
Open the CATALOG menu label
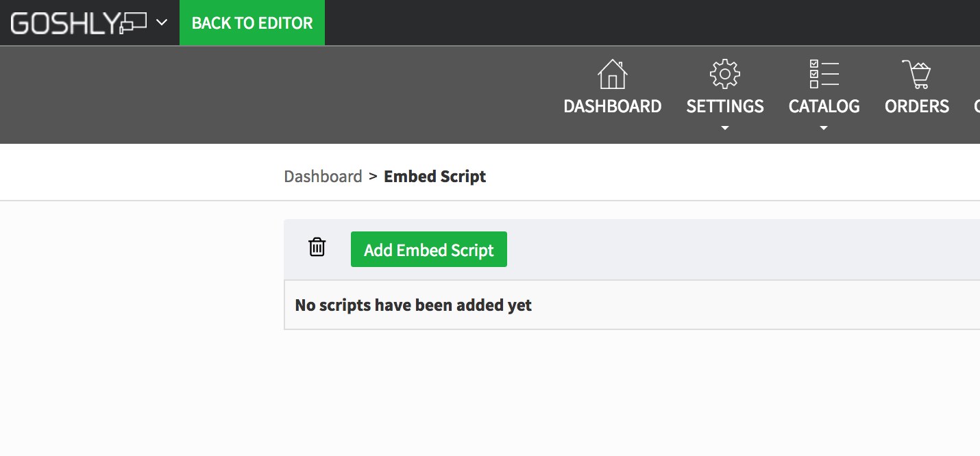(824, 106)
